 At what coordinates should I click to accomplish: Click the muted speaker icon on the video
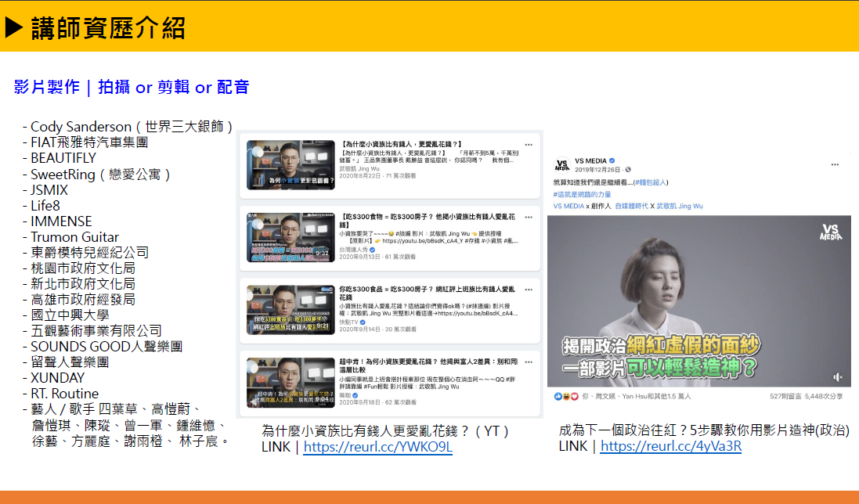coord(839,376)
